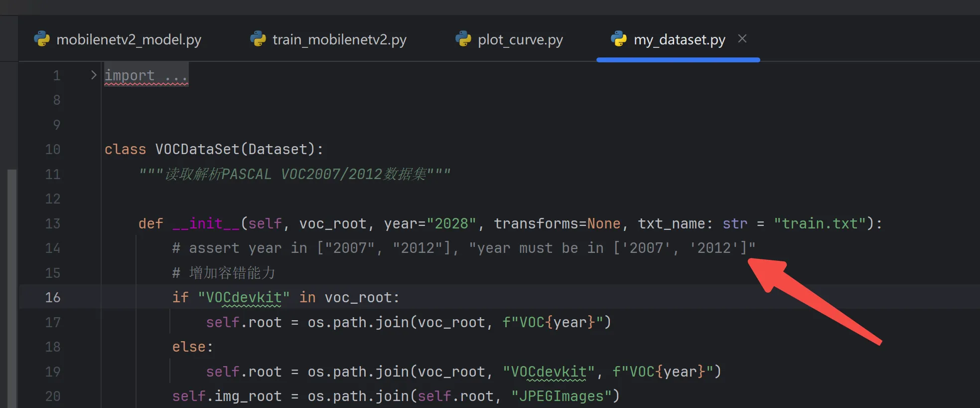The image size is (980, 408).
Task: Click line number 20 in gutter
Action: (53, 397)
